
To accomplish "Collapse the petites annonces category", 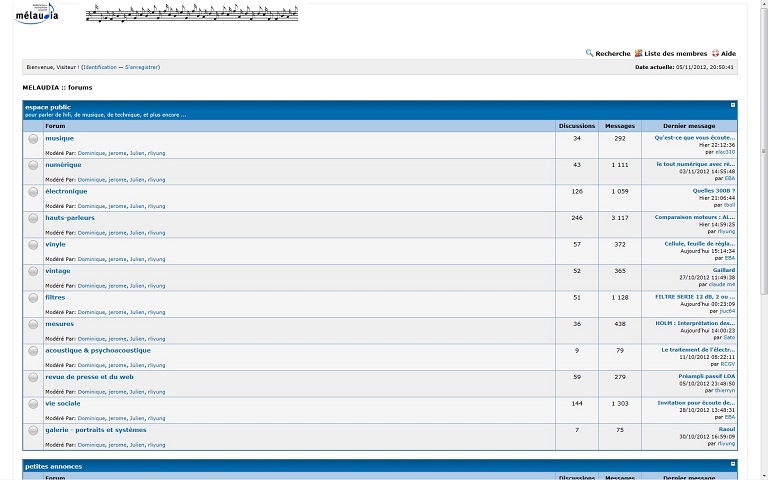I will [x=732, y=464].
